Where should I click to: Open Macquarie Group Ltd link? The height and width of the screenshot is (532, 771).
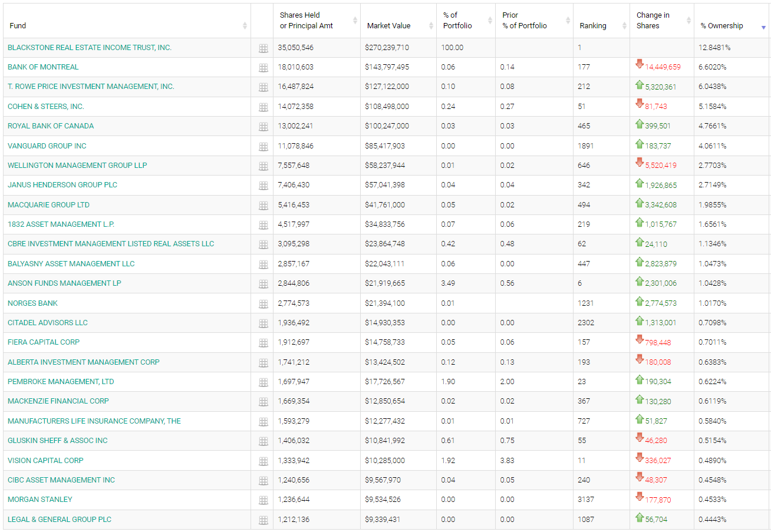(48, 205)
